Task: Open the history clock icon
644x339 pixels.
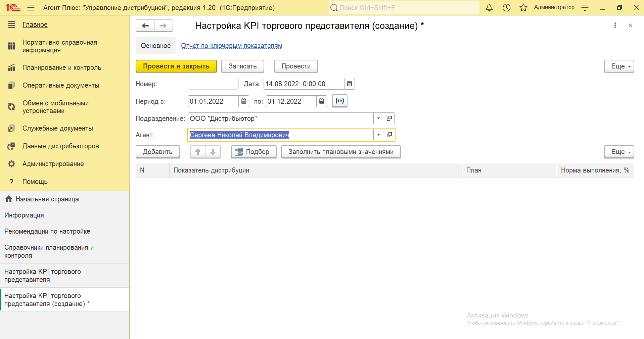Action: coord(506,7)
